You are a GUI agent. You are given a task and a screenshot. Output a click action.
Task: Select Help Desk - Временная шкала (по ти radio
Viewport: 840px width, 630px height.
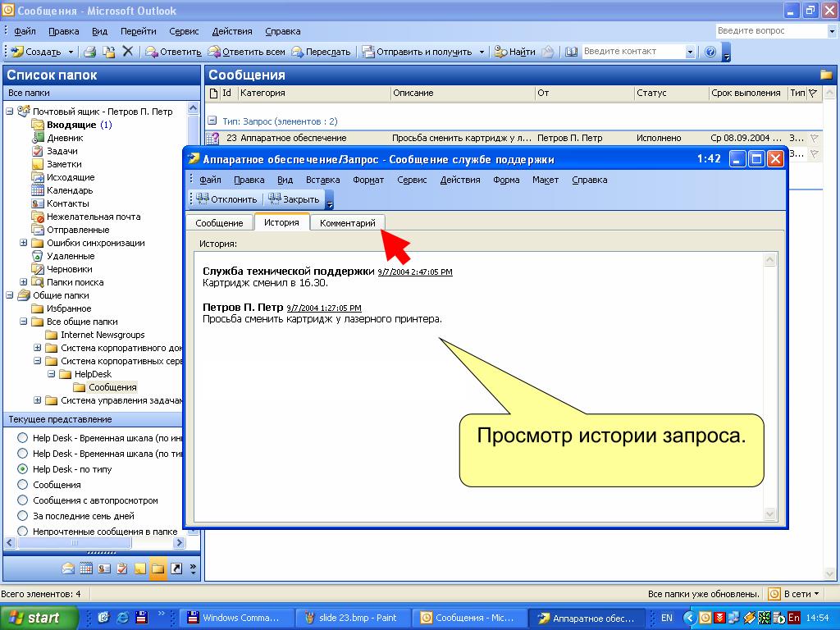click(x=22, y=453)
